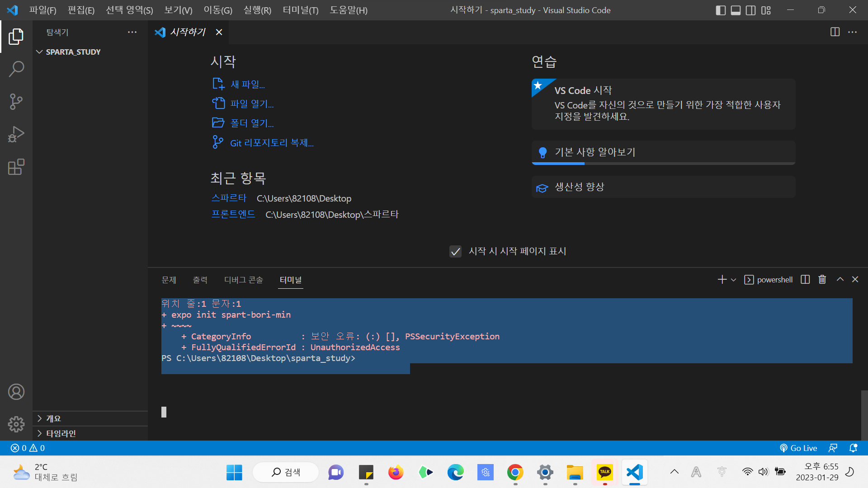Open the Search view in activity bar
Screen dimensions: 868x488
coord(16,69)
